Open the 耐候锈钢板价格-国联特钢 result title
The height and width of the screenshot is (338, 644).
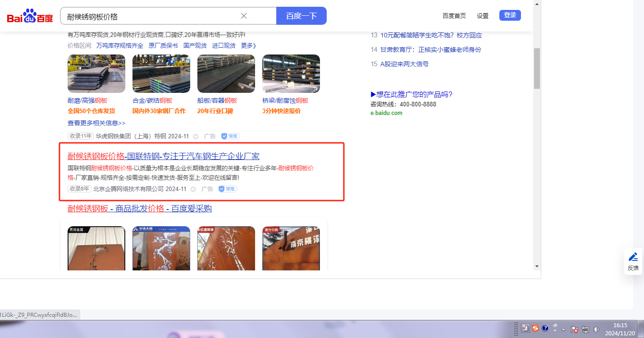click(164, 156)
